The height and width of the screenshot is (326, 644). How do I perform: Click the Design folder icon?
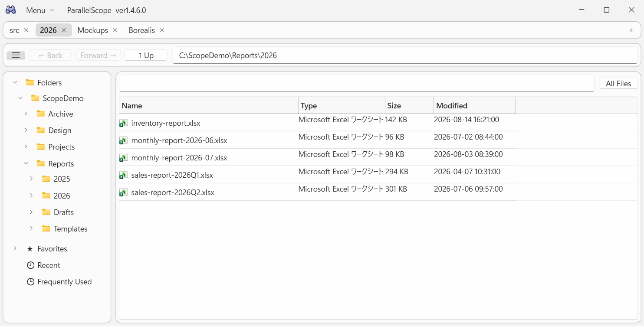pyautogui.click(x=41, y=130)
